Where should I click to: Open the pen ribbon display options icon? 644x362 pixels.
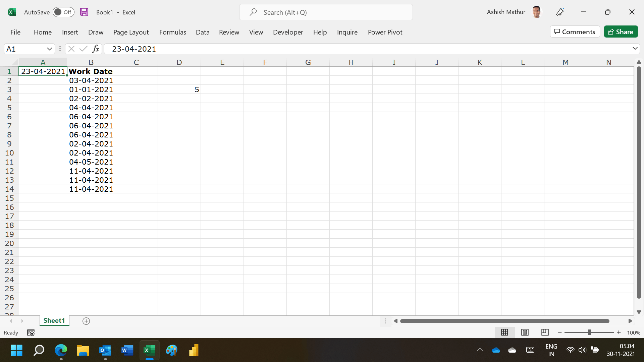tap(560, 12)
